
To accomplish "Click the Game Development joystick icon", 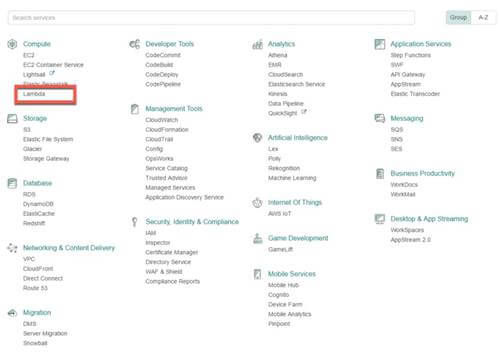I will (257, 238).
